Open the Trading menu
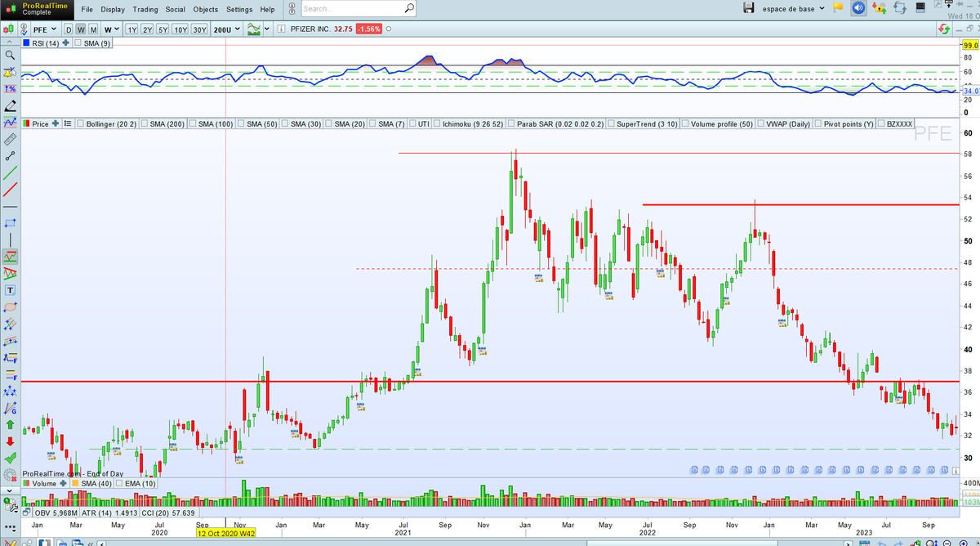Image resolution: width=980 pixels, height=546 pixels. tap(145, 9)
